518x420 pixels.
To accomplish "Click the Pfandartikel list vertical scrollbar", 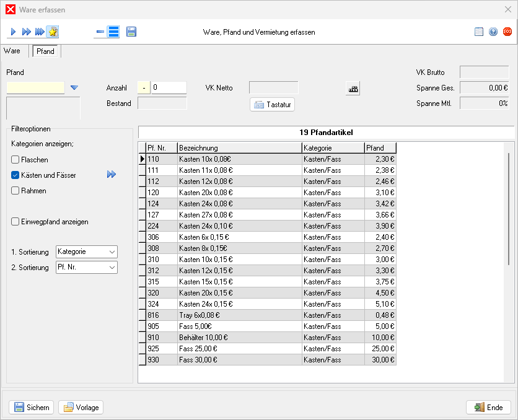I will (509, 209).
